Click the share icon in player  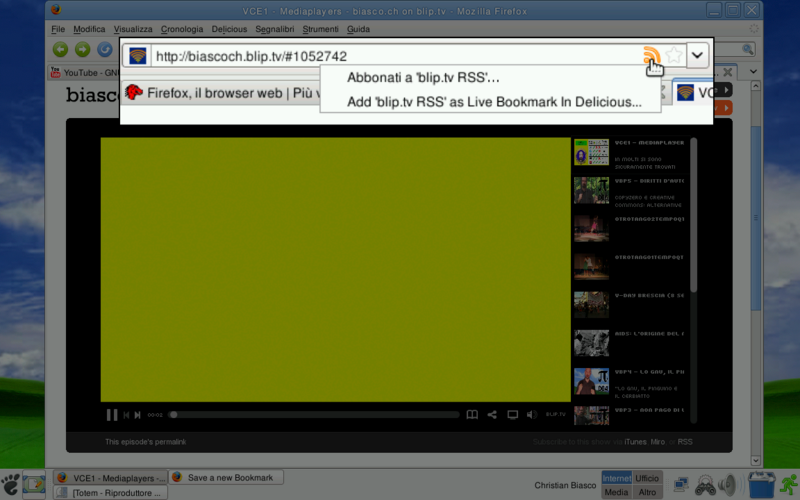point(492,415)
